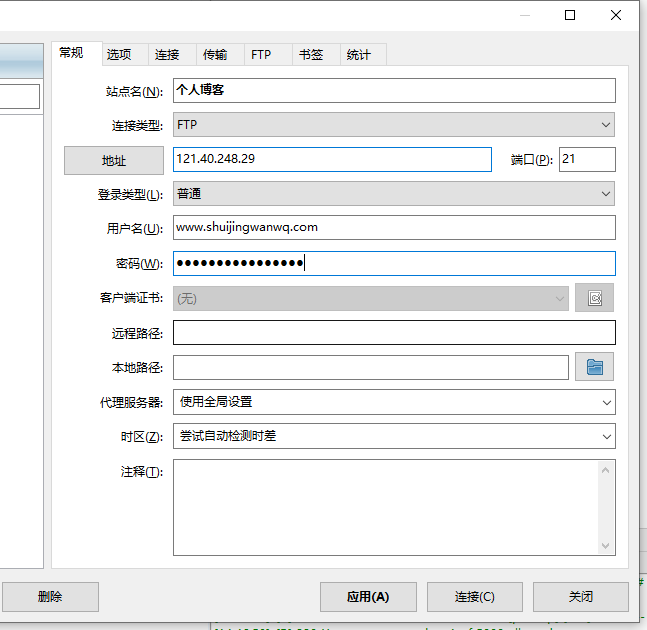The width and height of the screenshot is (647, 630).
Task: Click the 删除 button
Action: point(50,597)
